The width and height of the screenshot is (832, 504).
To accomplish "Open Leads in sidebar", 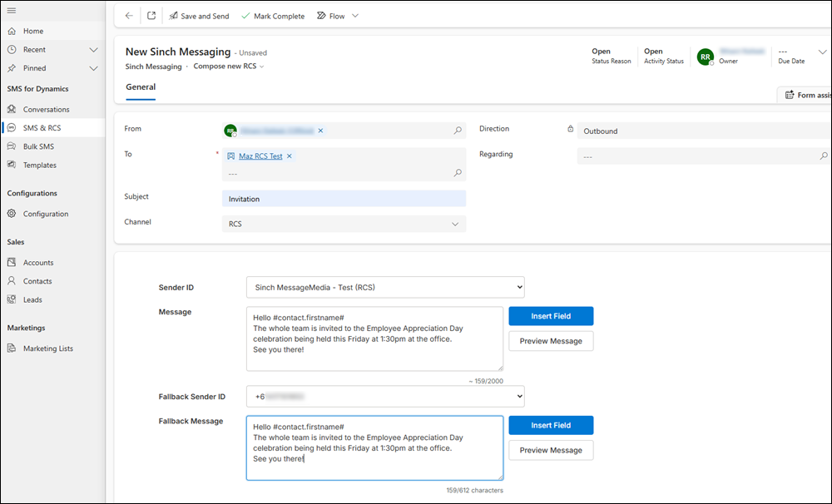I will coord(53,299).
